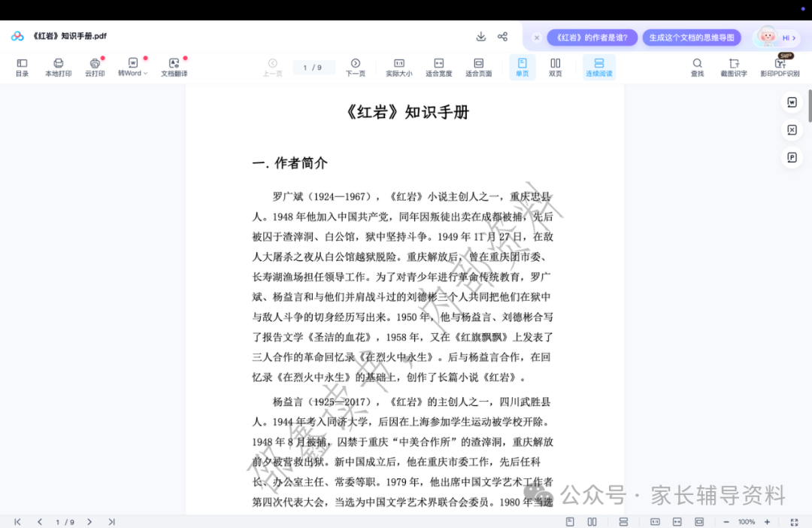This screenshot has width=812, height=528.
Task: Convert to Word from right sidebar
Action: point(792,102)
